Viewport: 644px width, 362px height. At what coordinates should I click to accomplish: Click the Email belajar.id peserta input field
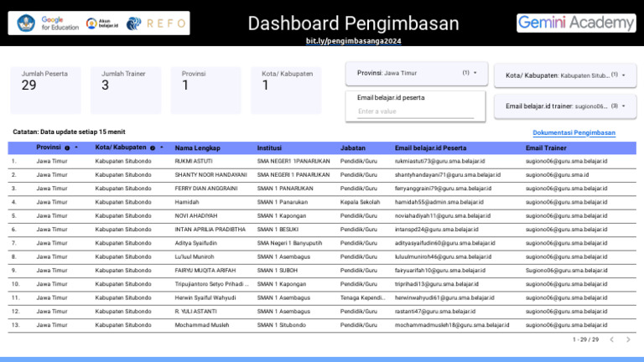coord(415,111)
